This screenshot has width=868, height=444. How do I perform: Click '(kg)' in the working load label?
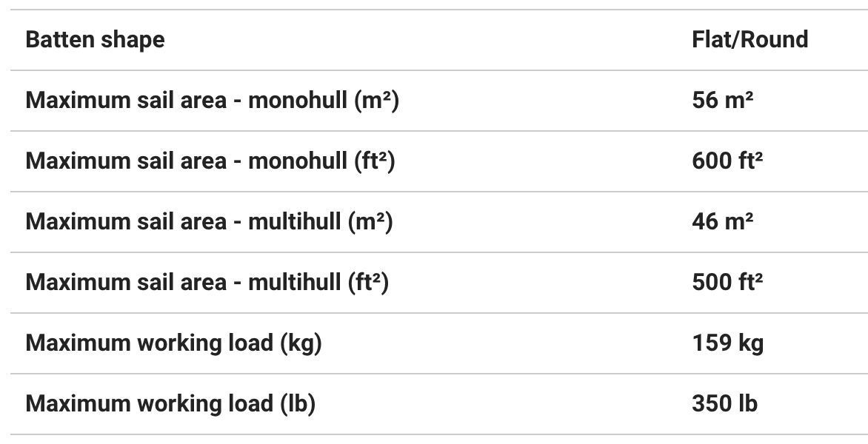pyautogui.click(x=301, y=343)
